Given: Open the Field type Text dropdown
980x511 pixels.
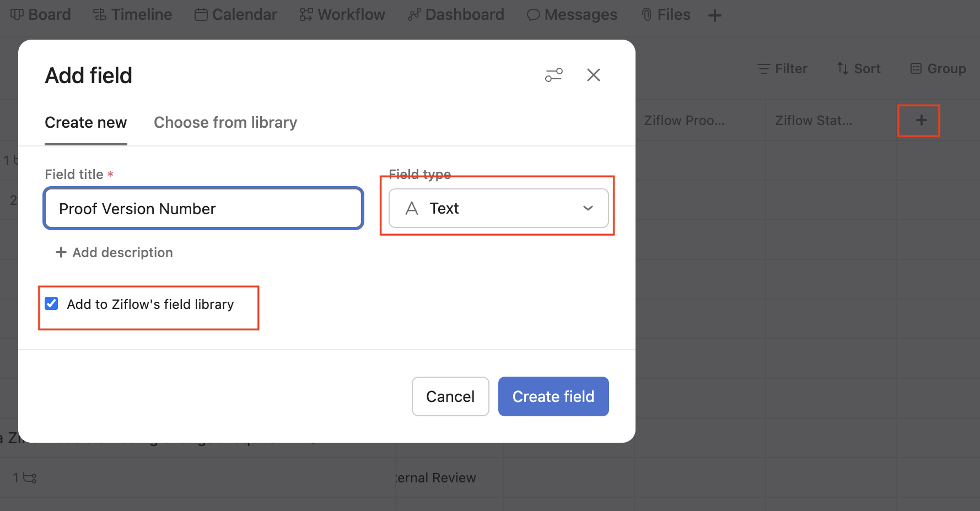Looking at the screenshot, I should [x=499, y=208].
